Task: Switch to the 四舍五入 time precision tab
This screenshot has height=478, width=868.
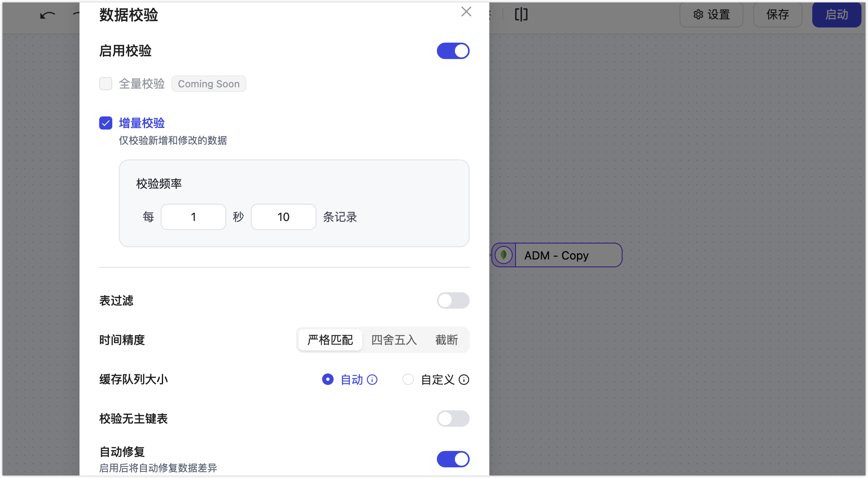Action: point(394,340)
